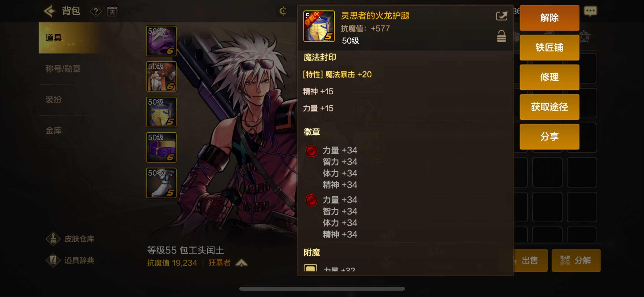
Task: Toggle the padlock lock on the item
Action: click(502, 36)
